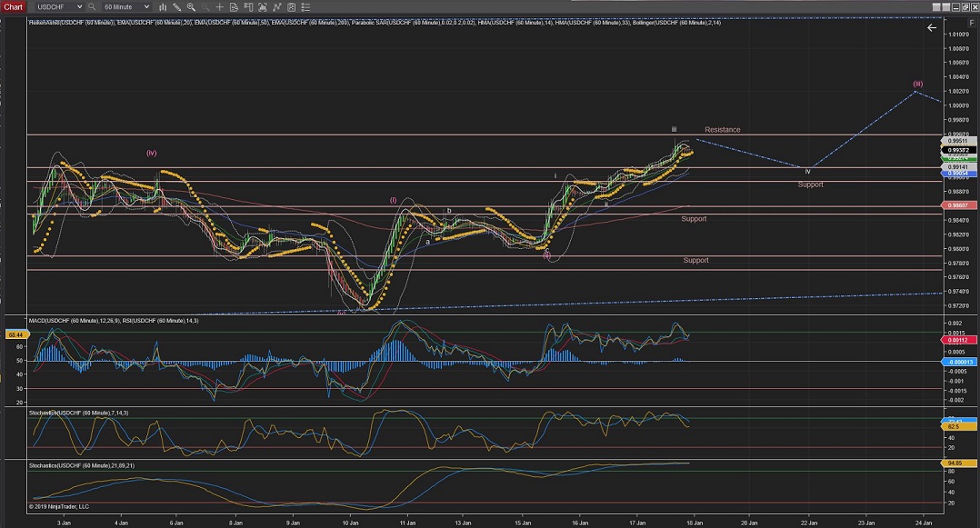Click the orange 68.44 RSI value marker

point(14,334)
